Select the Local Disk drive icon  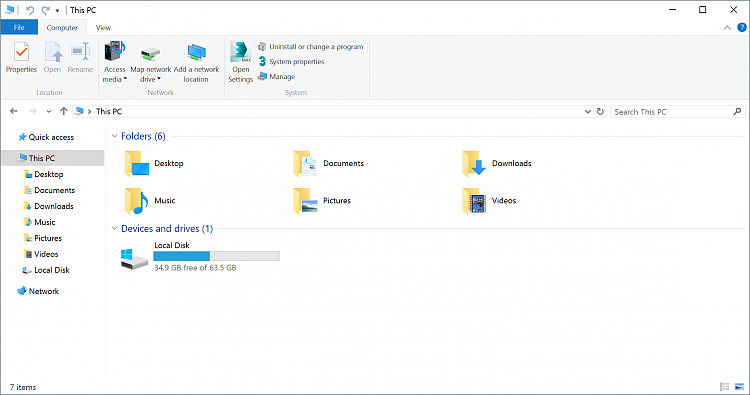click(134, 259)
